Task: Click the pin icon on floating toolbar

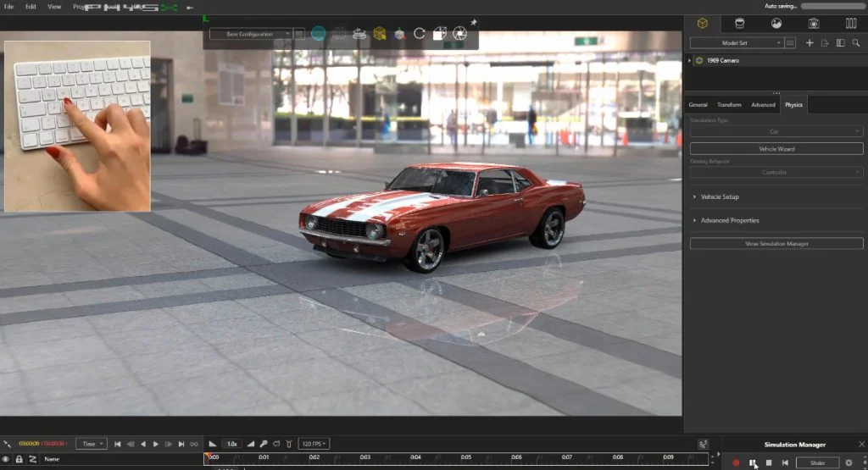Action: click(x=474, y=22)
